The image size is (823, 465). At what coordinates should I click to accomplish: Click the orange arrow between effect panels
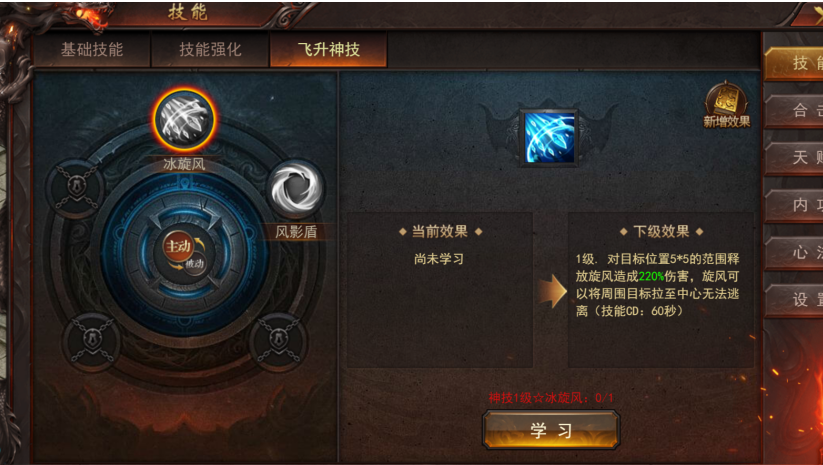[552, 290]
